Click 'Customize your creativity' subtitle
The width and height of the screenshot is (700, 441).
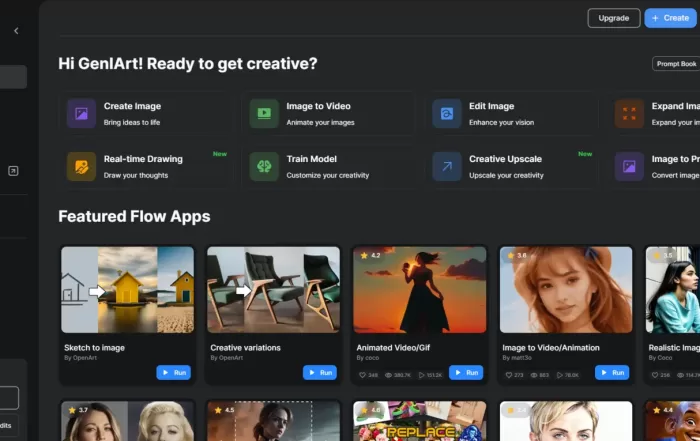pos(328,175)
